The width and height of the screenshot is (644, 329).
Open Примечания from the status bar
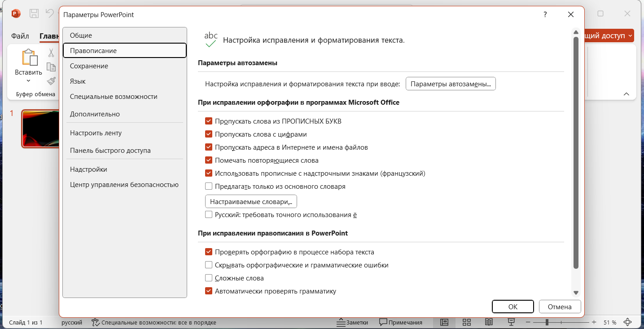[x=401, y=322]
